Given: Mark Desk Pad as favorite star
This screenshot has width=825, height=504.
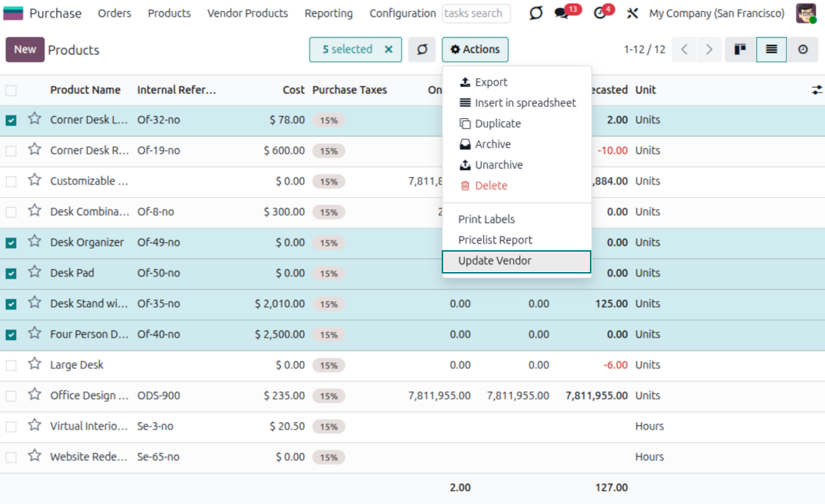Looking at the screenshot, I should point(34,273).
